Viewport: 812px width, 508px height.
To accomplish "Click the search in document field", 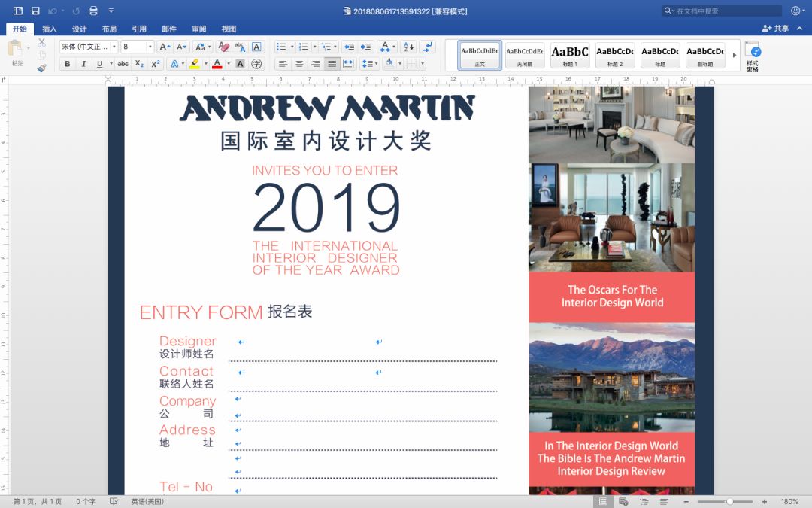I will coord(722,11).
